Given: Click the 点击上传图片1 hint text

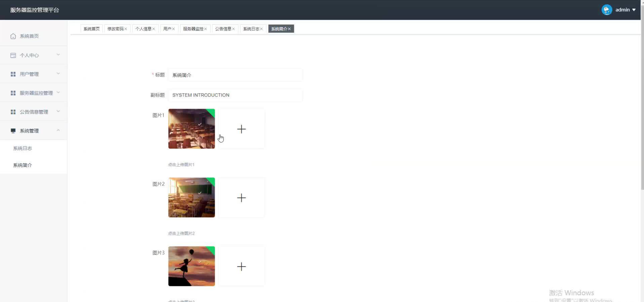Looking at the screenshot, I should coord(181,164).
